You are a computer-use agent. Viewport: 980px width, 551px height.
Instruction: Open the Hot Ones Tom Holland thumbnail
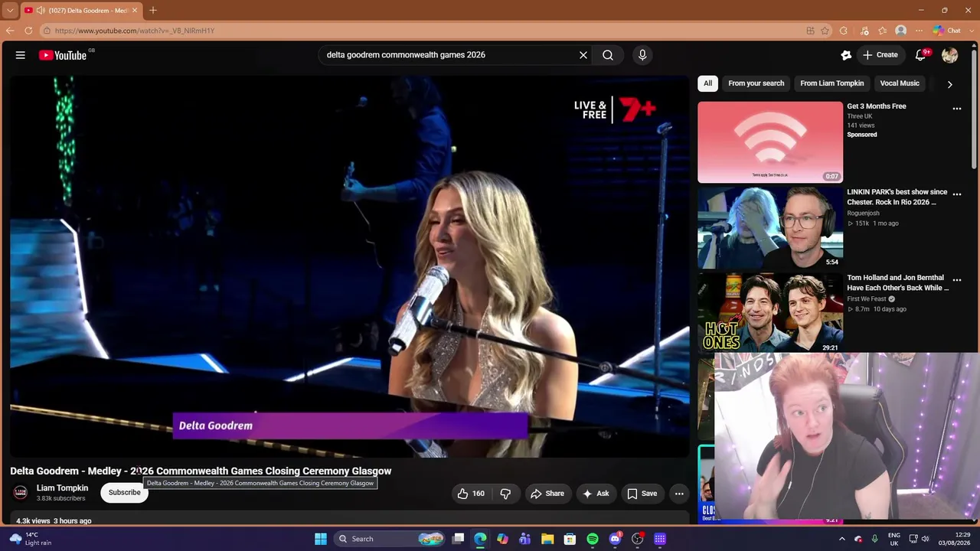click(770, 314)
